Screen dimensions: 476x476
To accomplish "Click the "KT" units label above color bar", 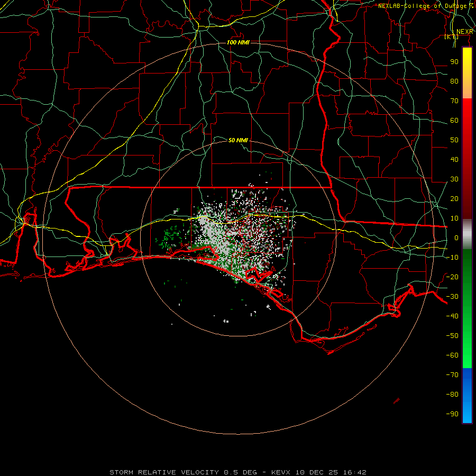I will (x=452, y=37).
